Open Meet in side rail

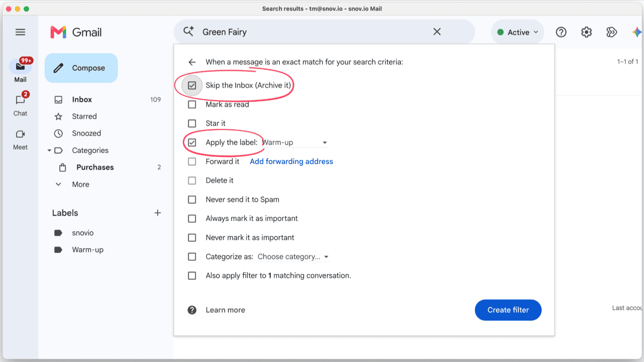point(20,140)
